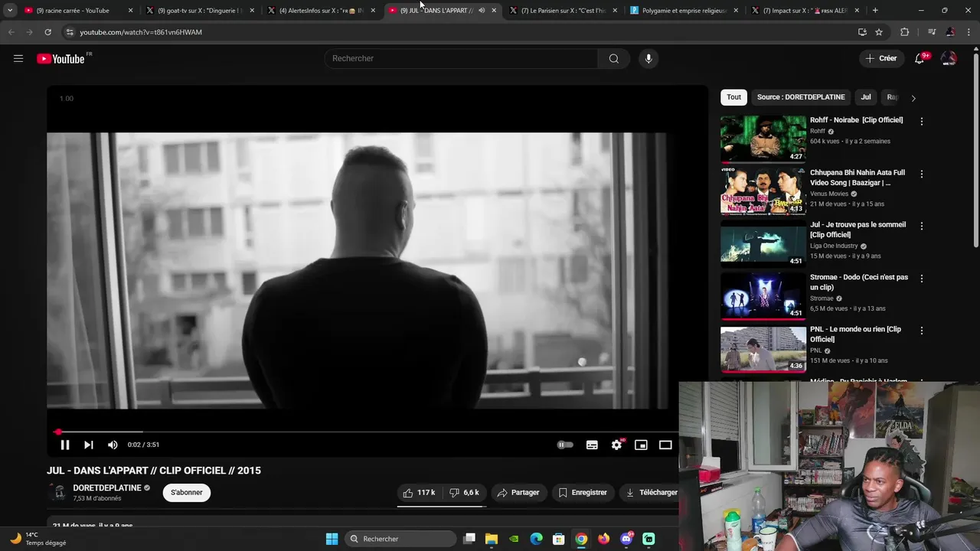Open options menu for Chhupana Bhi Nahin Aata
The image size is (980, 551).
921,174
